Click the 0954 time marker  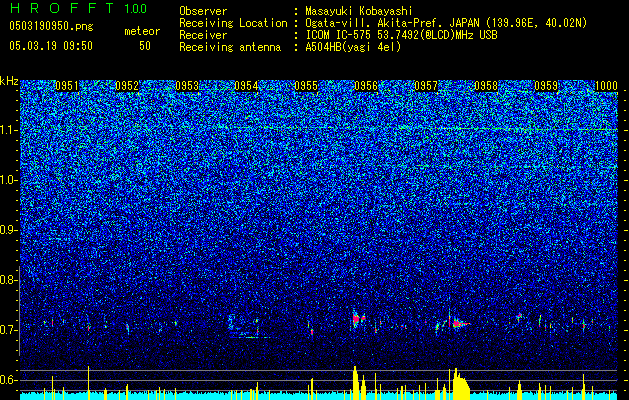tap(246, 86)
